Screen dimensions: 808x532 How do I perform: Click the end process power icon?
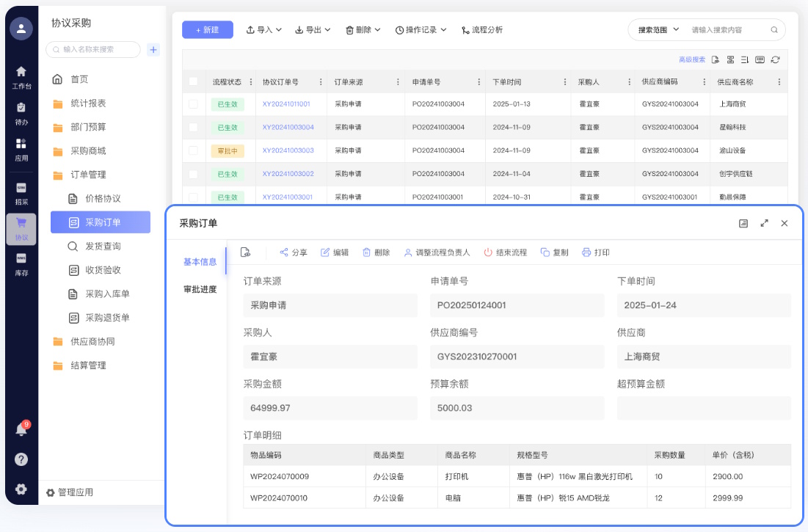(x=488, y=252)
